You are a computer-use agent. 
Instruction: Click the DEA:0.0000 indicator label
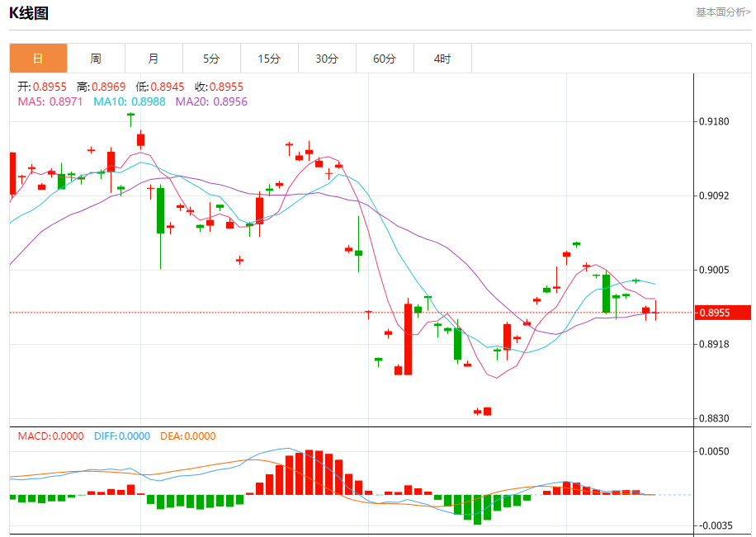coord(188,436)
